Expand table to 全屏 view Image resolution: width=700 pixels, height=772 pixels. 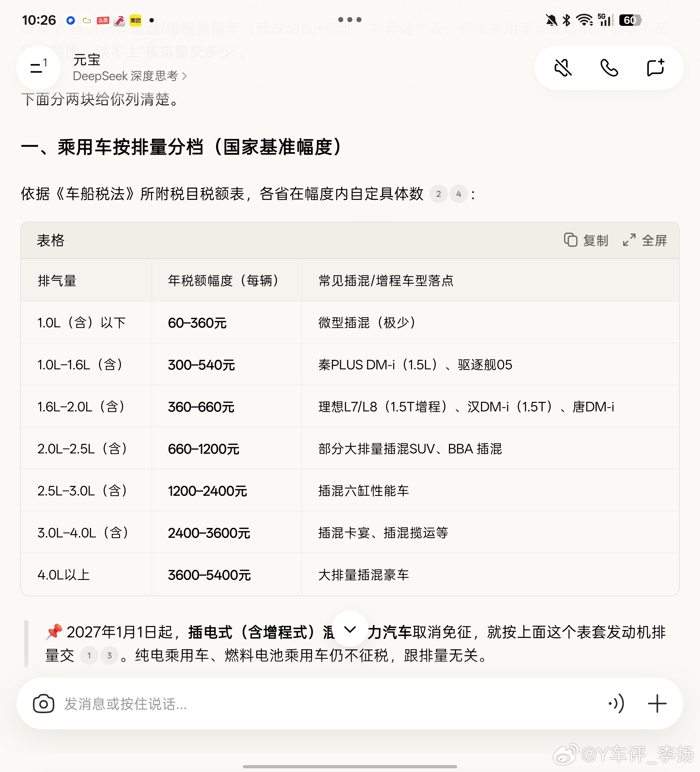[x=645, y=240]
